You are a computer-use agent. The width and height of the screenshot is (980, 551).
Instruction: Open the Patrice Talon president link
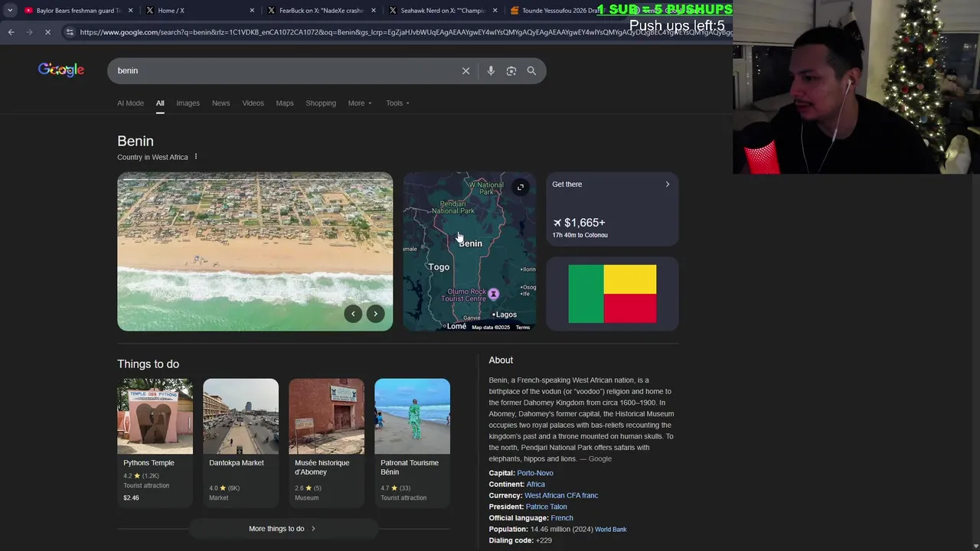coord(547,507)
